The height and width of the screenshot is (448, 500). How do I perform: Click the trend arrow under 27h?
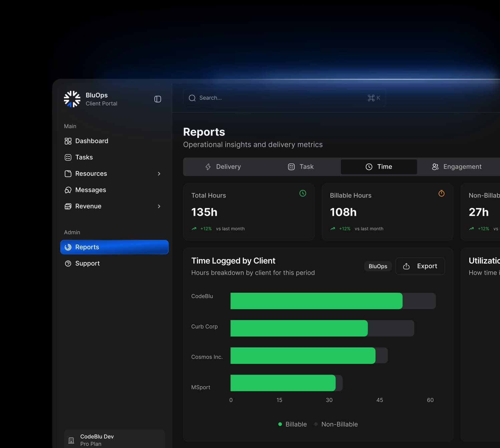(471, 229)
